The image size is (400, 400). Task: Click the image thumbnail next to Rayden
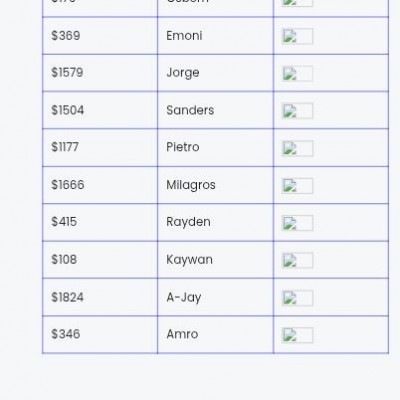pyautogui.click(x=297, y=223)
